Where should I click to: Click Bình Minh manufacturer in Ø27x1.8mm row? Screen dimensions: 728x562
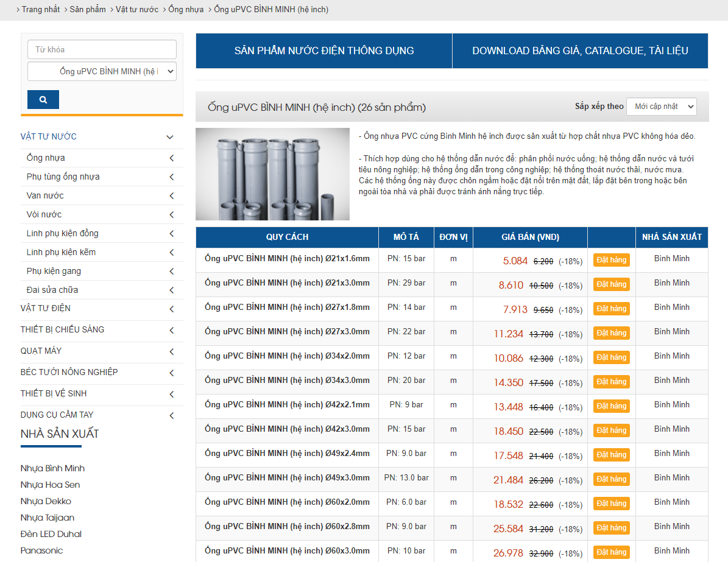point(672,307)
